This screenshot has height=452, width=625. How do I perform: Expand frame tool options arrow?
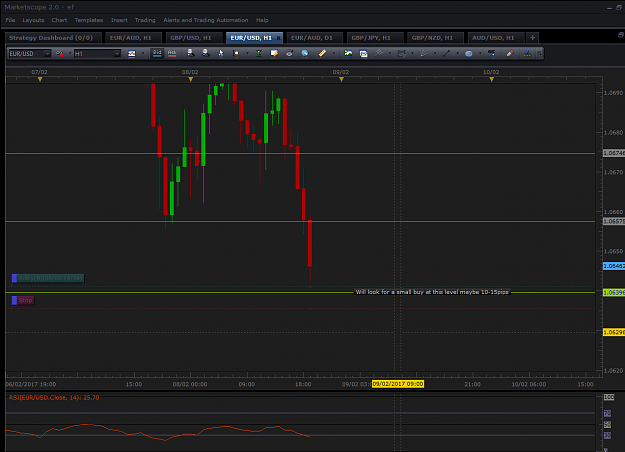412,53
